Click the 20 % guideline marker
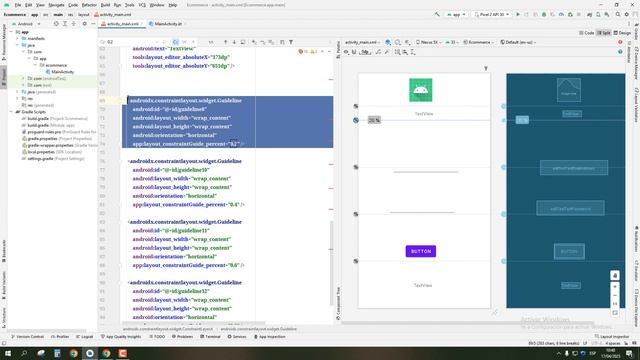Viewport: 640px width, 360px height. tap(374, 120)
